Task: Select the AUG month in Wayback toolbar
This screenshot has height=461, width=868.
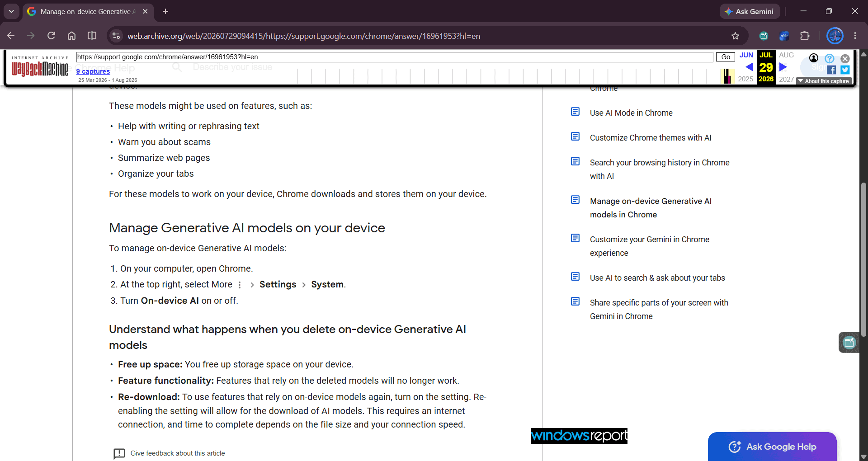Action: pyautogui.click(x=786, y=55)
